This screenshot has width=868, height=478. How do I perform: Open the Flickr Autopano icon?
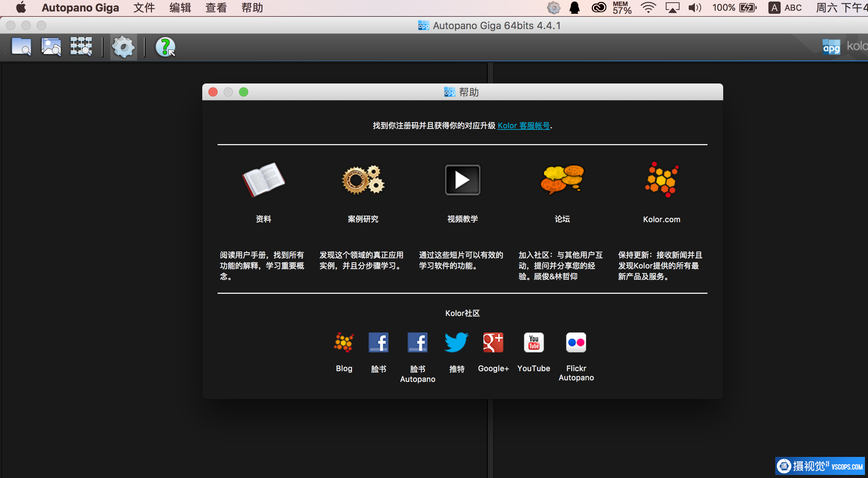(576, 342)
